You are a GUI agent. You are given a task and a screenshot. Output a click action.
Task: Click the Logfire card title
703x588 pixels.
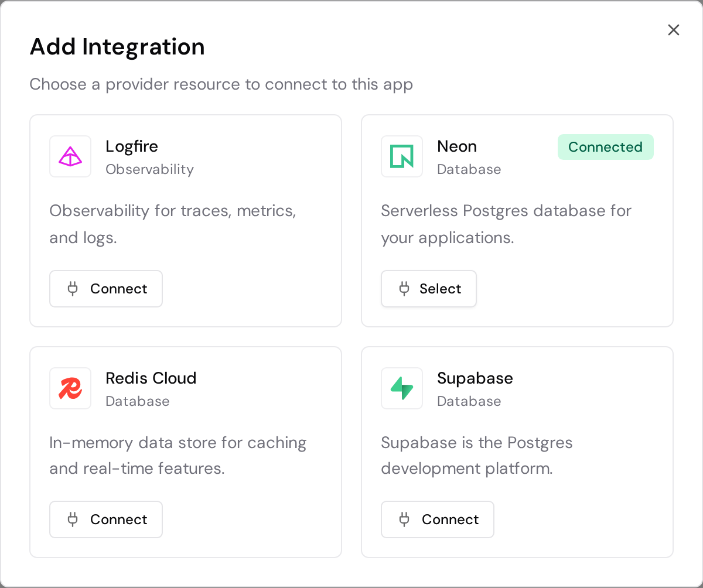click(x=132, y=146)
